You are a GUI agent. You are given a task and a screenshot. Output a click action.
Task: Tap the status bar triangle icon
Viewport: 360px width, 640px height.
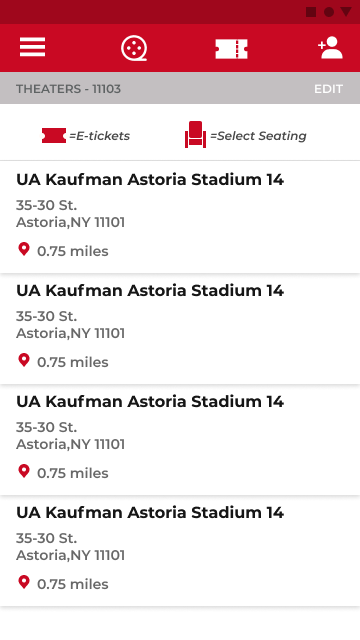(x=346, y=11)
